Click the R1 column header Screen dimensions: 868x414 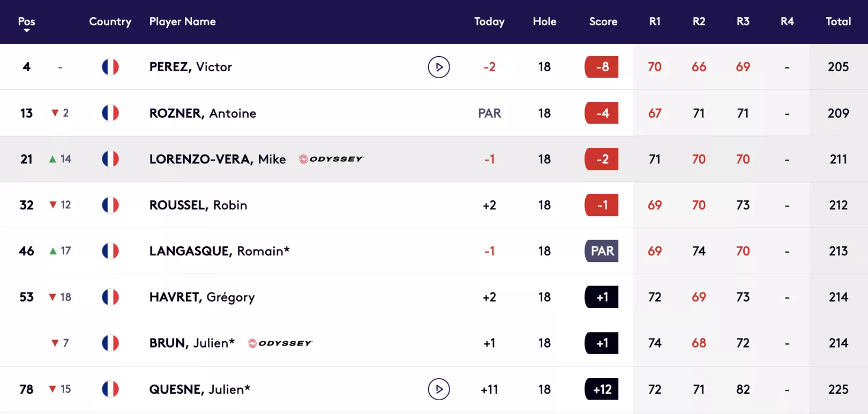point(655,21)
